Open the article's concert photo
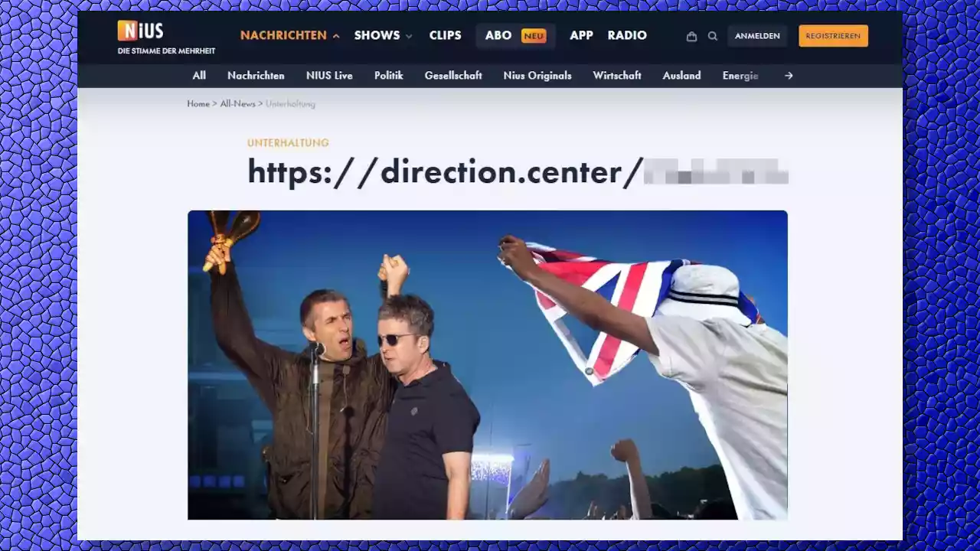The height and width of the screenshot is (551, 980). tap(488, 365)
